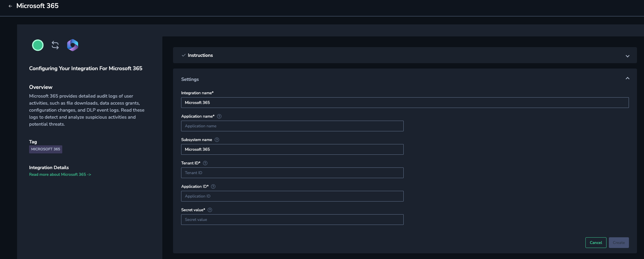Focus the Application name input
Screen dimensions: 644x259
coord(292,126)
